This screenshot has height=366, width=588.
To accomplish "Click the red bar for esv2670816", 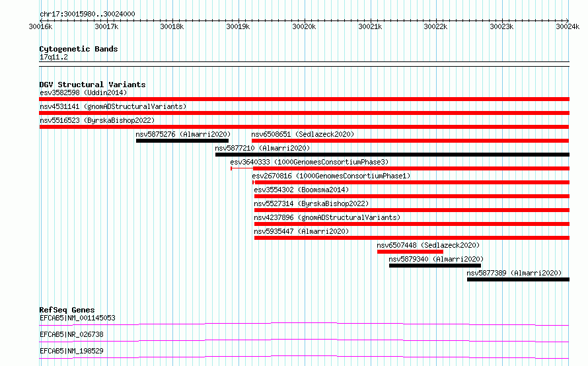I will pyautogui.click(x=412, y=182).
